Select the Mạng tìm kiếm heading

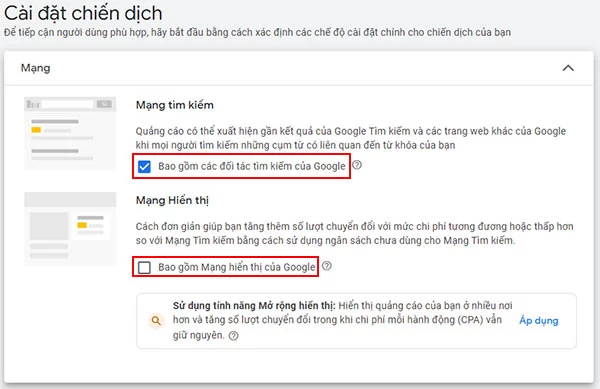(x=174, y=105)
